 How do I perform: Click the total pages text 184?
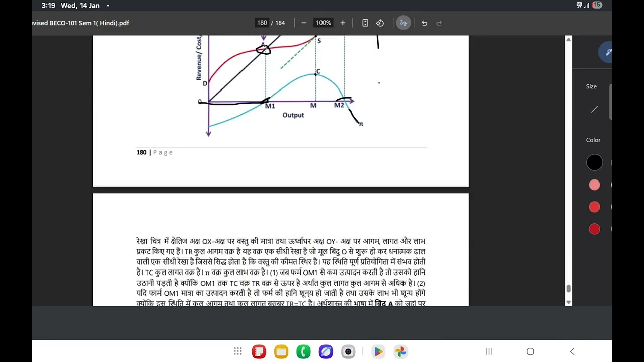280,23
